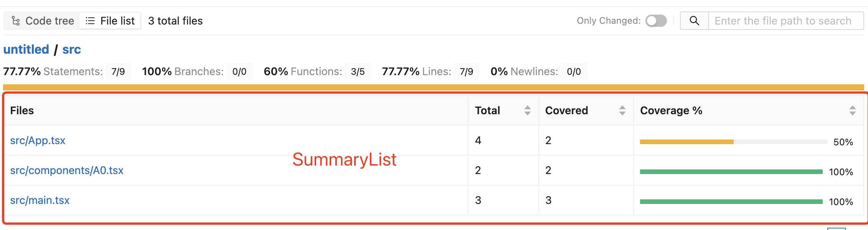This screenshot has width=868, height=230.
Task: Focus the file path search field
Action: 783,21
